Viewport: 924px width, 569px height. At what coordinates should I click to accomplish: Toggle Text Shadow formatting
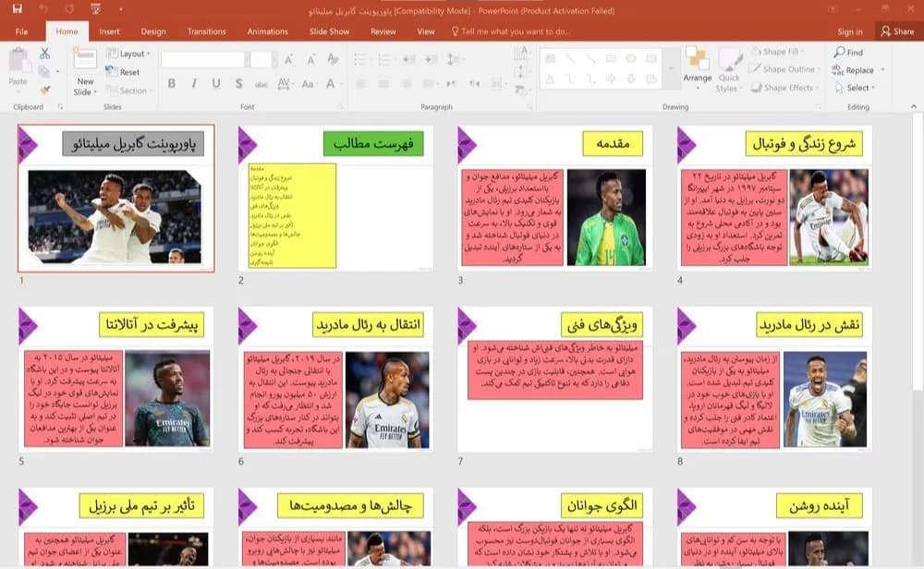click(x=238, y=84)
